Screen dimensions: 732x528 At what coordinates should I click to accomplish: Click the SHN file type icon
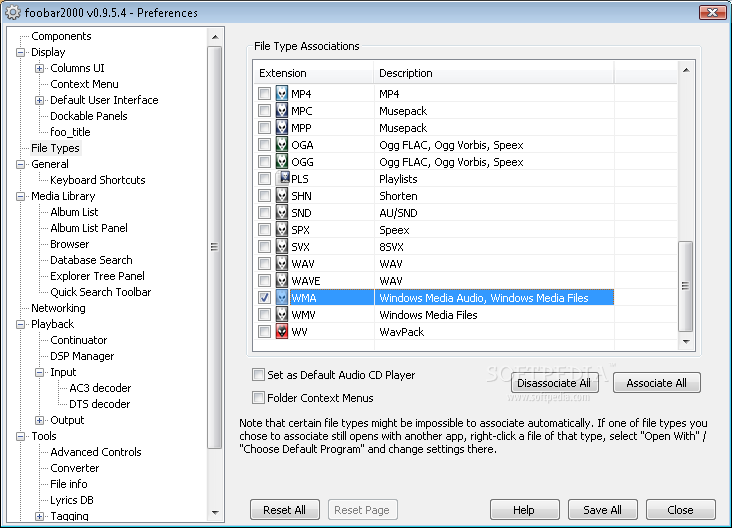pyautogui.click(x=282, y=196)
